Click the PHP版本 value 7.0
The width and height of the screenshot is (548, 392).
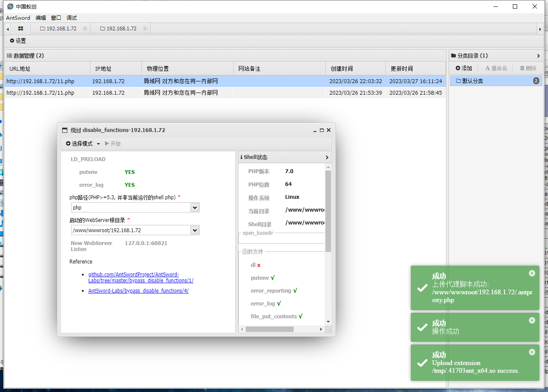289,171
